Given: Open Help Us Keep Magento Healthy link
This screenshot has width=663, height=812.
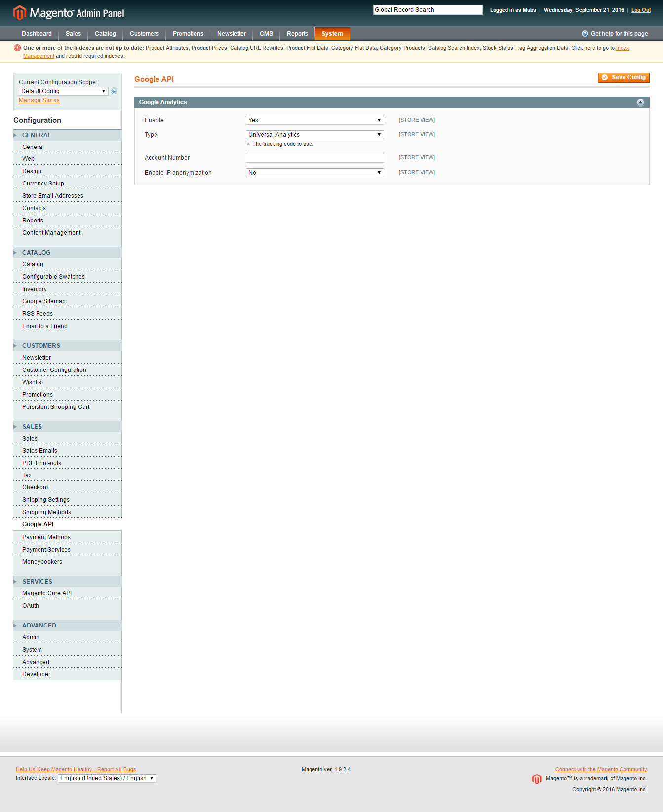Looking at the screenshot, I should 76,769.
